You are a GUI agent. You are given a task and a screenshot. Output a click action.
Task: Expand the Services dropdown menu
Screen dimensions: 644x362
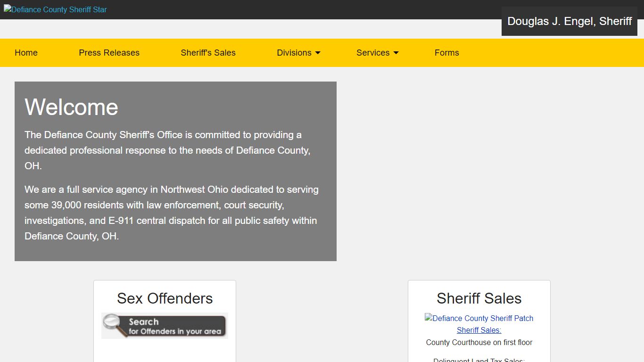[377, 53]
